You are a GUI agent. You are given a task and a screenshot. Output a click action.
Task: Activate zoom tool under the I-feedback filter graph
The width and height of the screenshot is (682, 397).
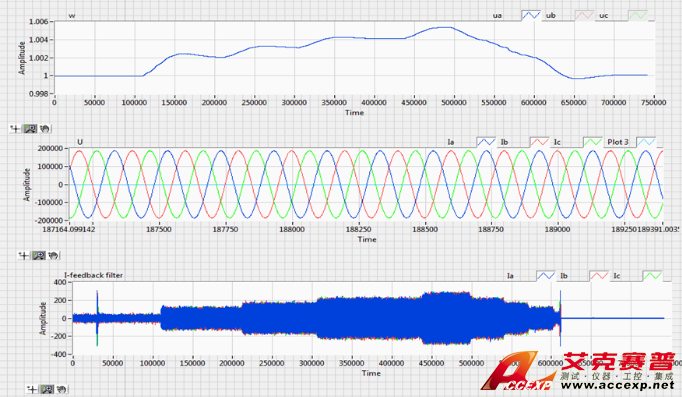click(x=47, y=390)
